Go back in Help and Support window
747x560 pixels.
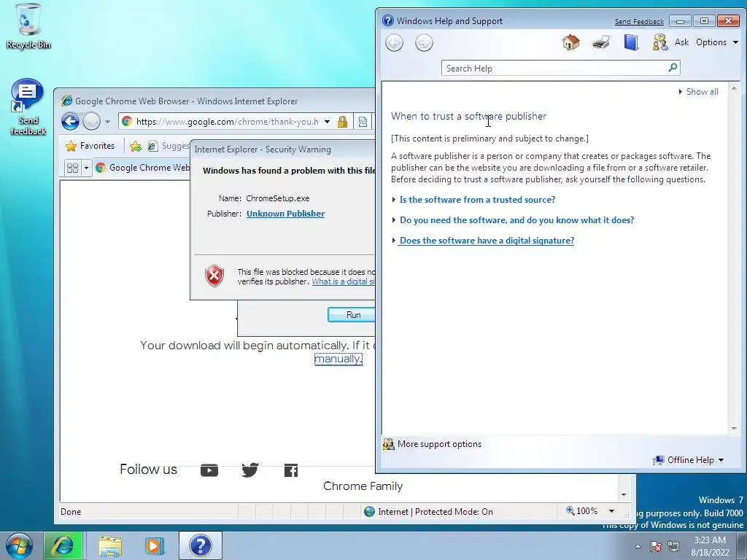[x=394, y=43]
